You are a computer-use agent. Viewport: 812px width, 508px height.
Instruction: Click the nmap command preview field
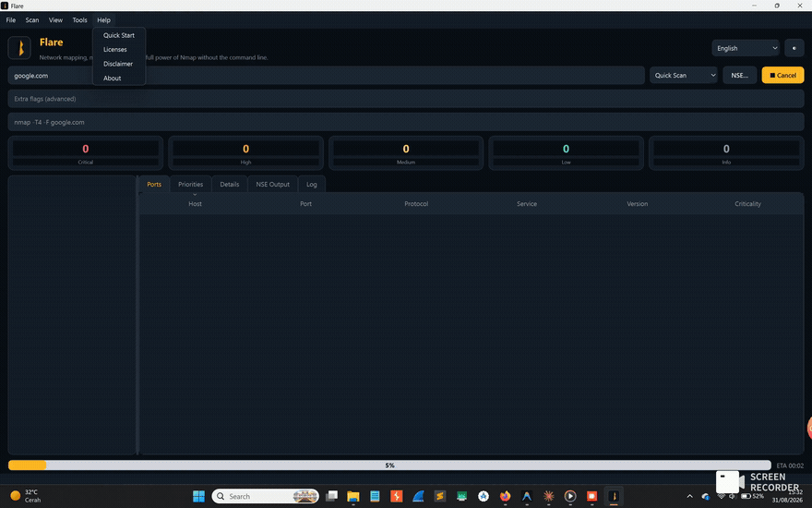click(405, 122)
